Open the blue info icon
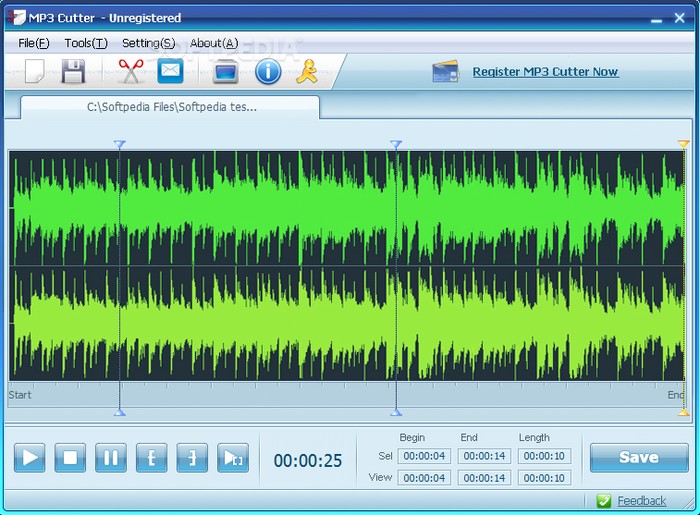Viewport: 700px width, 515px height. tap(268, 72)
